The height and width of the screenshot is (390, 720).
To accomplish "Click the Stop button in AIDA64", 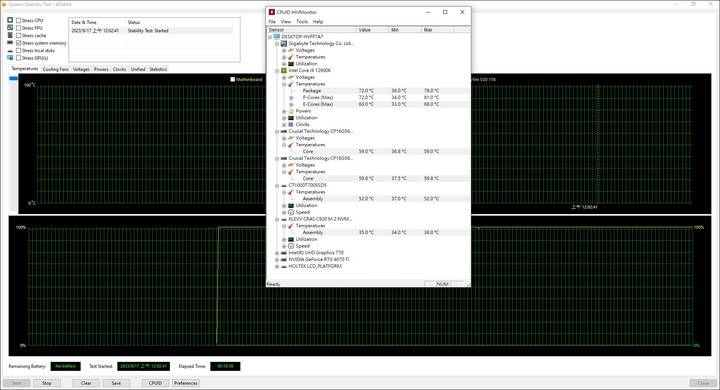I will coord(47,383).
